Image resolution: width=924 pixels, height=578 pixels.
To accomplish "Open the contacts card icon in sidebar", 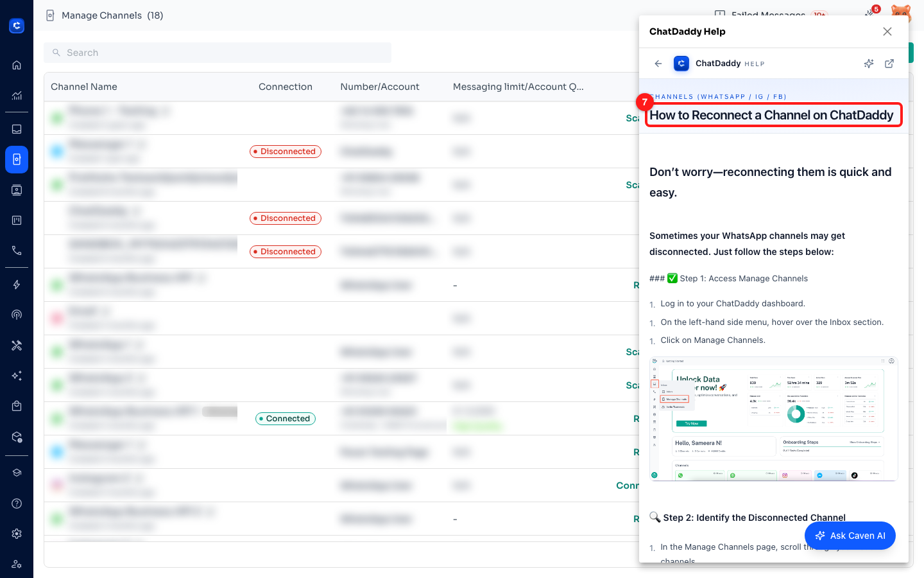I will (x=17, y=190).
